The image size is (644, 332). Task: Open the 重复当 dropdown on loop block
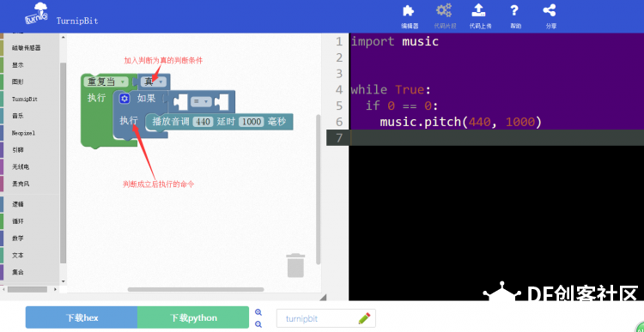click(106, 81)
